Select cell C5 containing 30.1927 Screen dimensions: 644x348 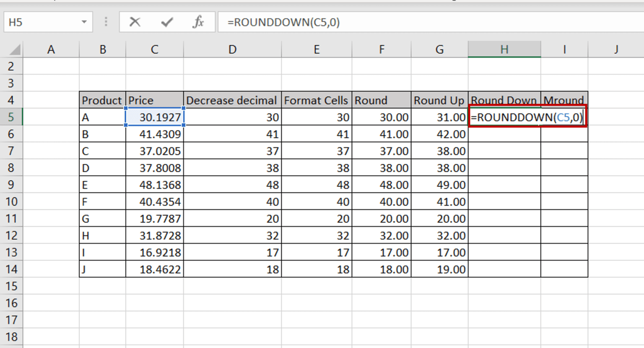(154, 117)
